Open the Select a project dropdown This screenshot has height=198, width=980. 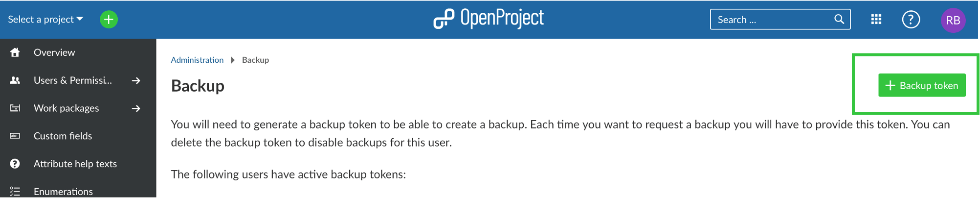pyautogui.click(x=45, y=20)
